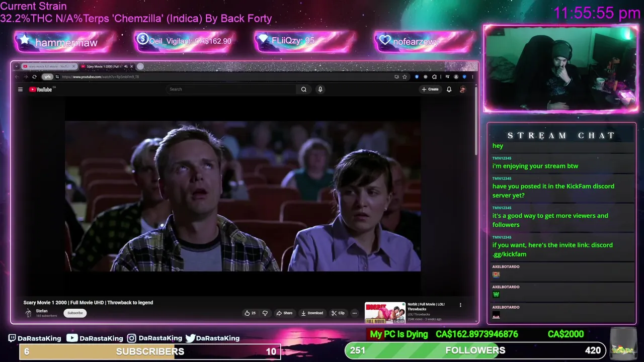Mute audio on the Scary Movie tab
Screen dimensions: 644x362
click(126, 66)
